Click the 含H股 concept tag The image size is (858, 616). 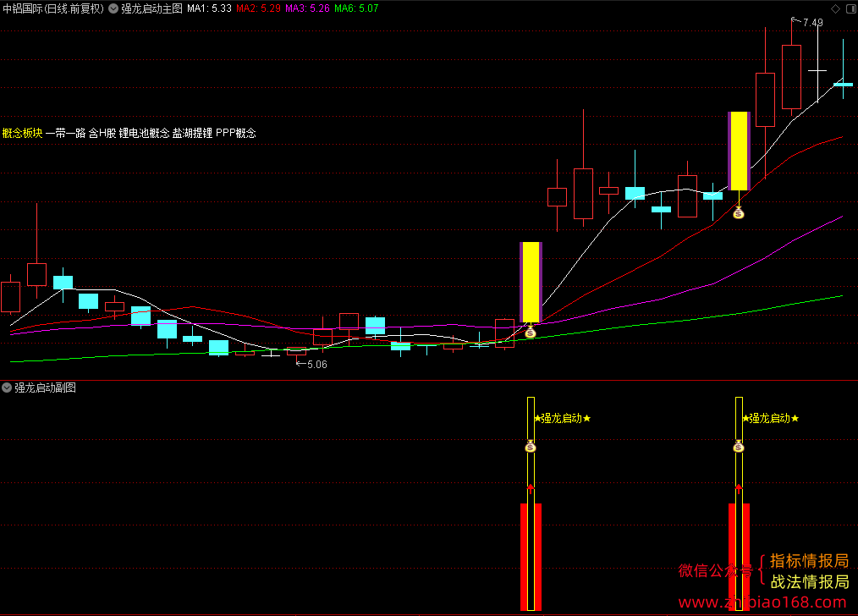point(102,133)
